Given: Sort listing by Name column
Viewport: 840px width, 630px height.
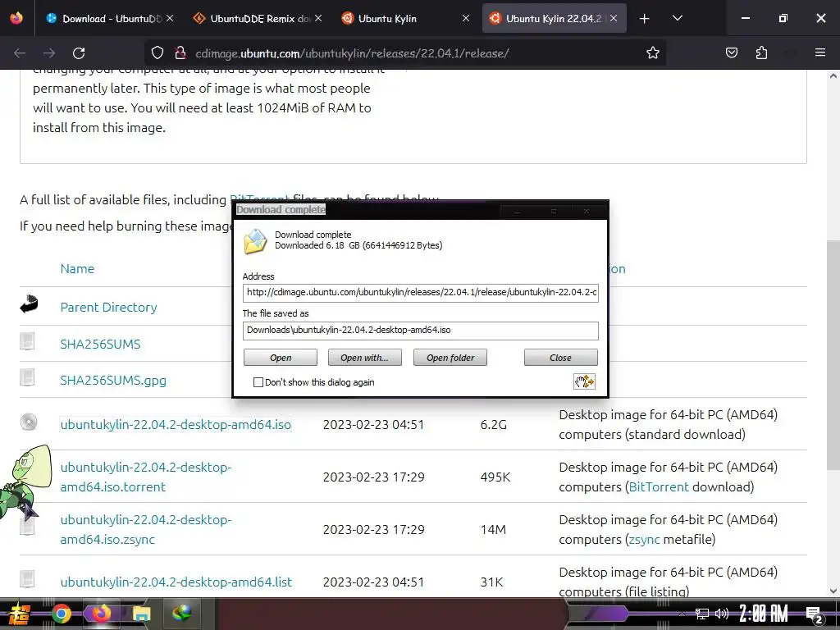Looking at the screenshot, I should coord(77,269).
